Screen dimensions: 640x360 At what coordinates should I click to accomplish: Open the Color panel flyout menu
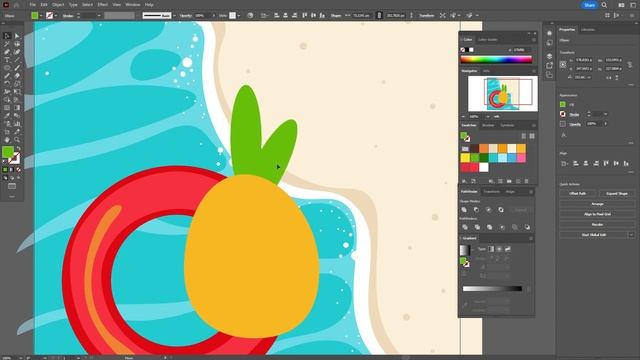pos(533,40)
